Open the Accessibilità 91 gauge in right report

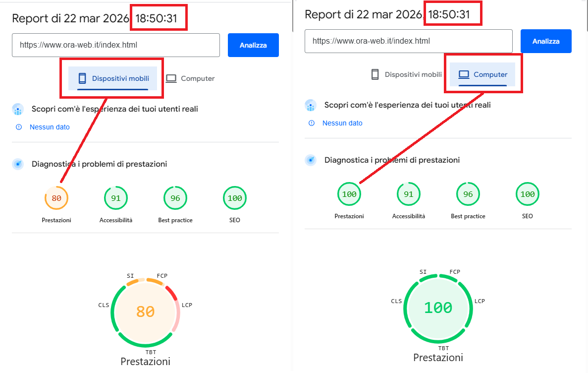point(409,194)
